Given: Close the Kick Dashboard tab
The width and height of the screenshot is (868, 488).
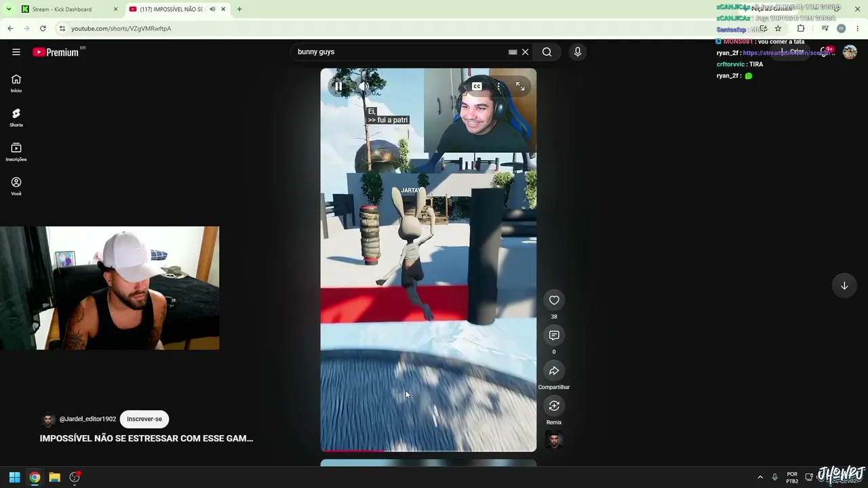Looking at the screenshot, I should (115, 9).
